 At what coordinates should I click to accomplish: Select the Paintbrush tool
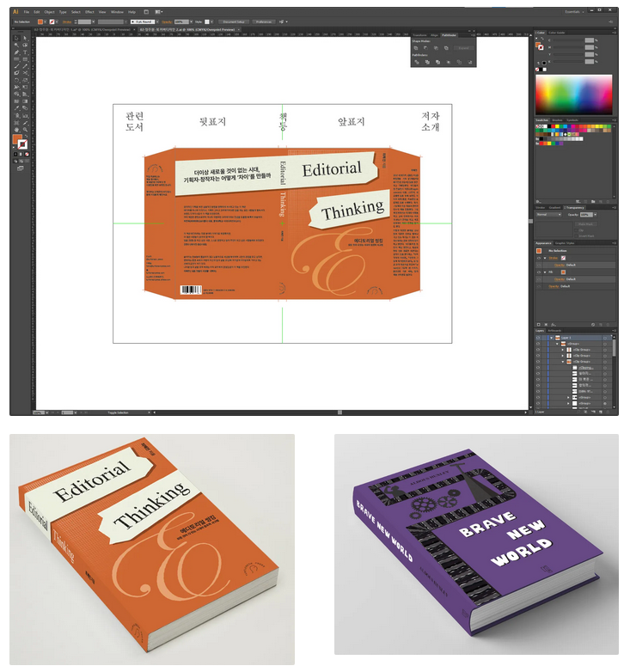click(x=16, y=66)
